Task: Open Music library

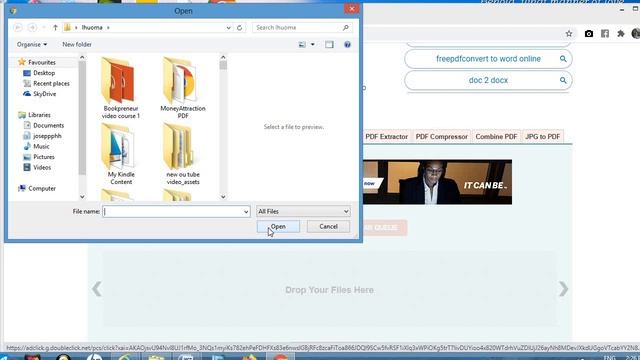Action: click(x=41, y=146)
